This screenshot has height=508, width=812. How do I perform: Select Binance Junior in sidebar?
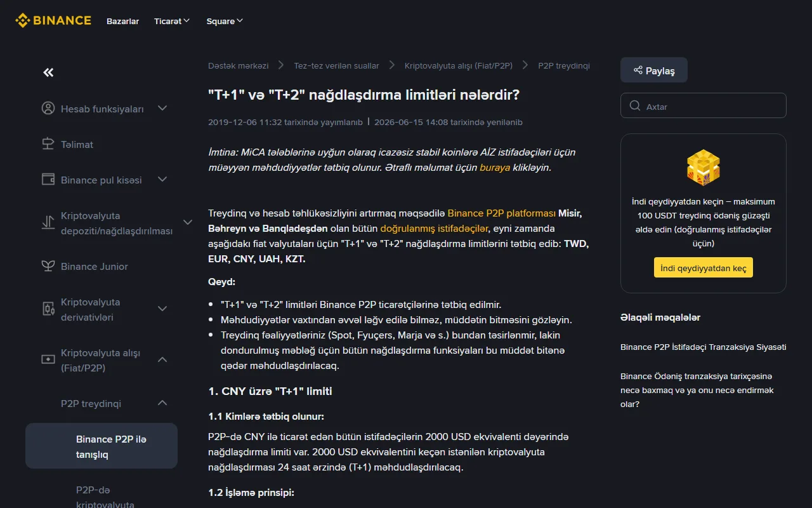(x=95, y=266)
